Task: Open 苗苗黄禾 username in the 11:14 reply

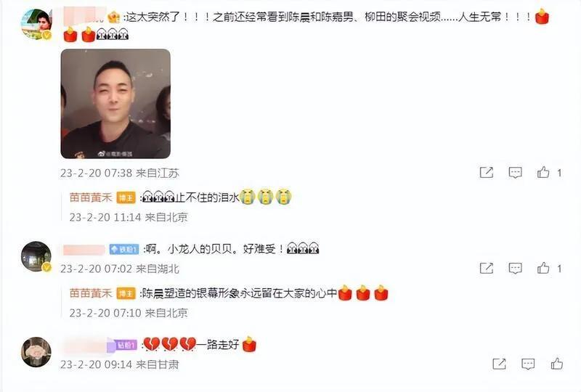Action: [91, 197]
